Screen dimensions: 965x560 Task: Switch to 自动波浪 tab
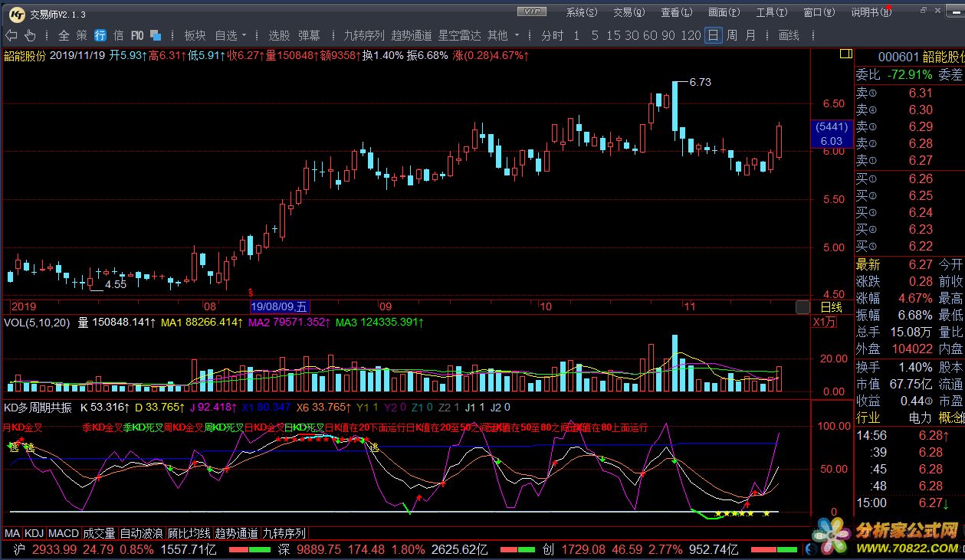[142, 533]
